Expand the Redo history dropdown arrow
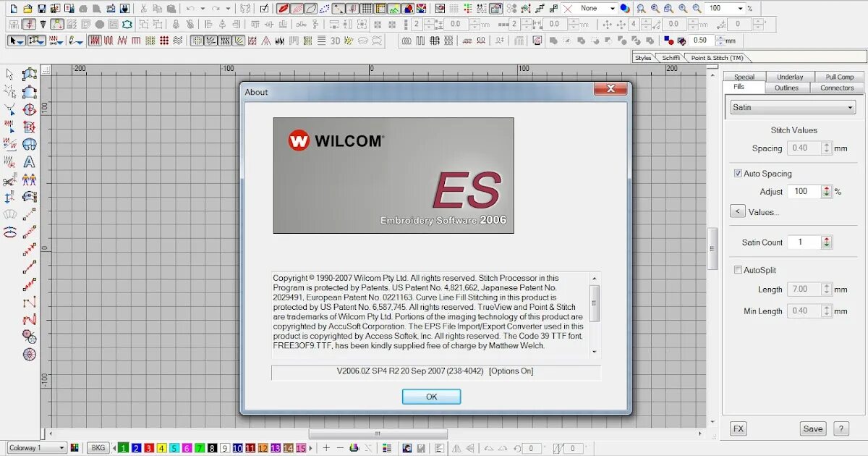 pos(227,9)
